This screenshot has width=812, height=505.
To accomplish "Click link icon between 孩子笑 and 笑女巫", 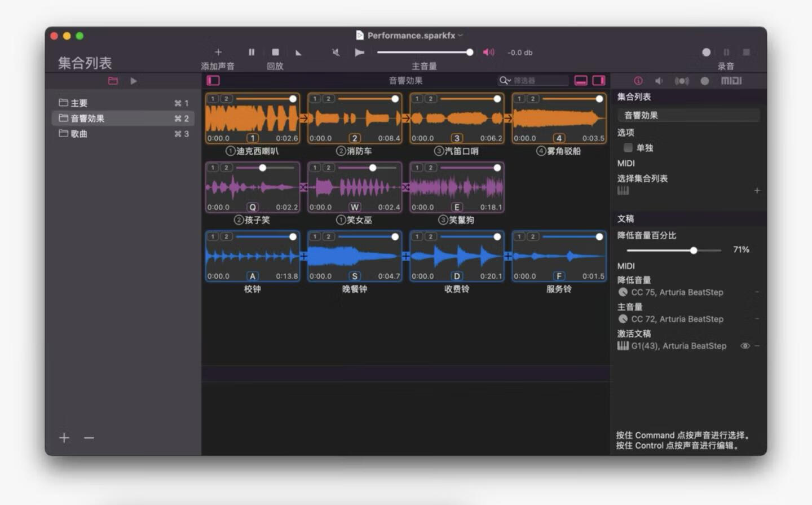I will (304, 187).
